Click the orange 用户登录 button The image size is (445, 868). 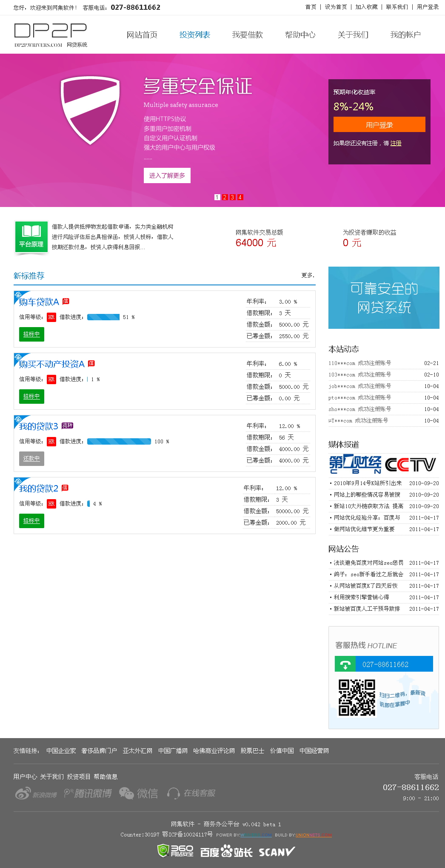point(379,124)
